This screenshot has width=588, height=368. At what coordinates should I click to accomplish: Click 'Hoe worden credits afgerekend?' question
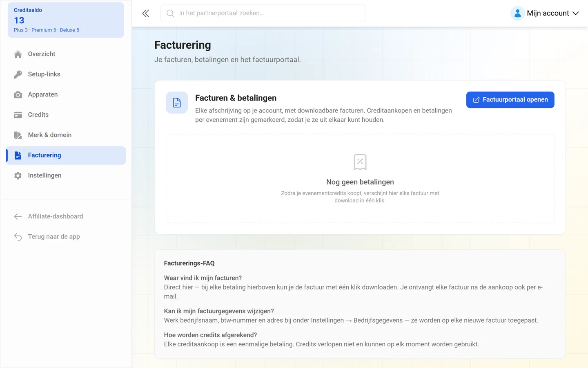210,335
